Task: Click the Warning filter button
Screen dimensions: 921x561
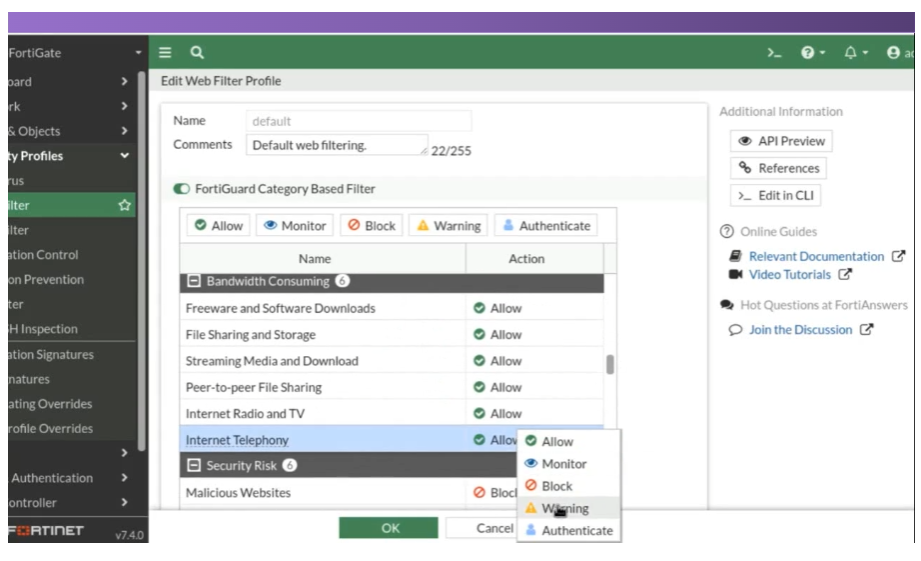Action: tap(449, 226)
